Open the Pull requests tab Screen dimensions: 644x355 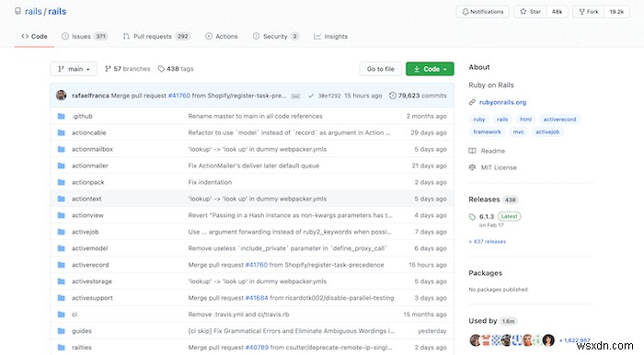coord(156,36)
